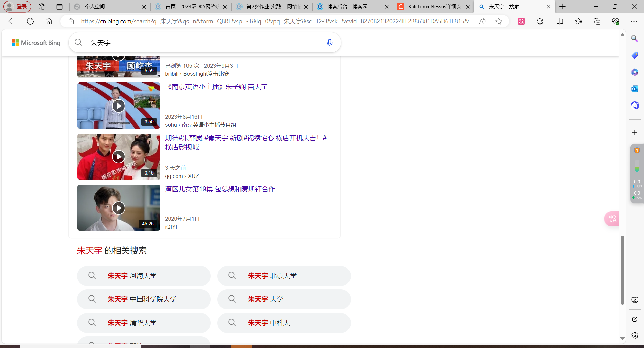Click the address bar URL
Image resolution: width=644 pixels, height=348 pixels.
tap(277, 21)
